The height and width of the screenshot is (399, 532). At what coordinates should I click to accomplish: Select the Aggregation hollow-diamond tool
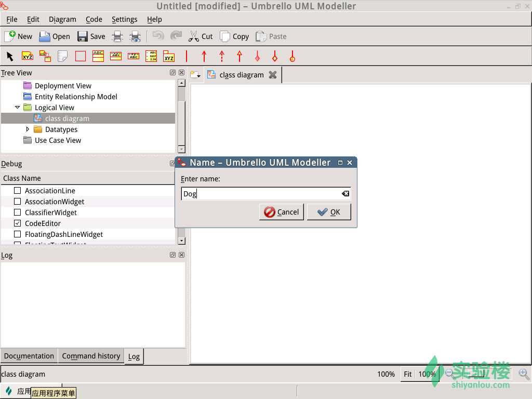click(275, 56)
